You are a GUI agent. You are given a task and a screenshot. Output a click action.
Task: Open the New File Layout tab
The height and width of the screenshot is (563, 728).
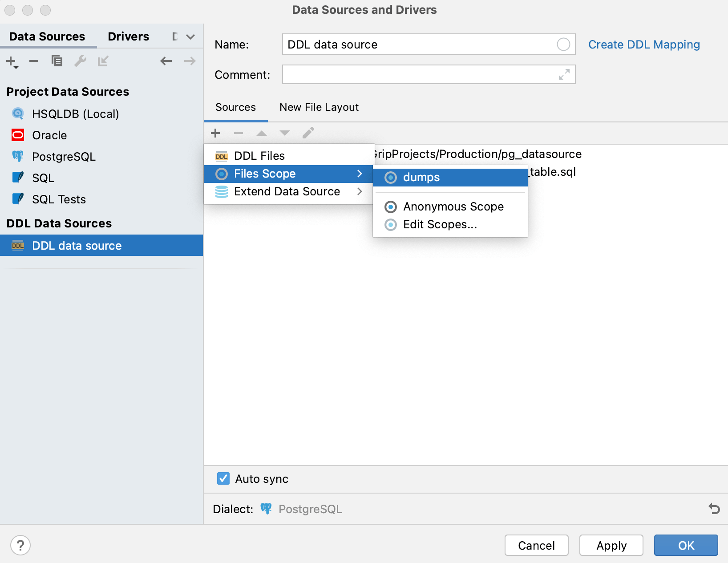tap(319, 107)
